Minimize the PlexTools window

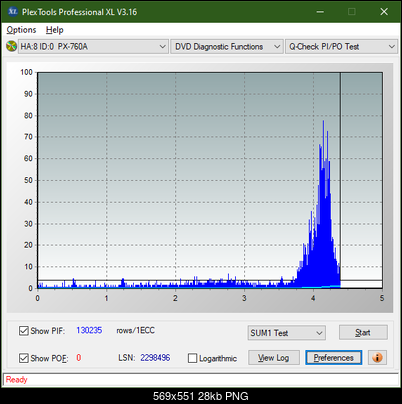click(320, 12)
